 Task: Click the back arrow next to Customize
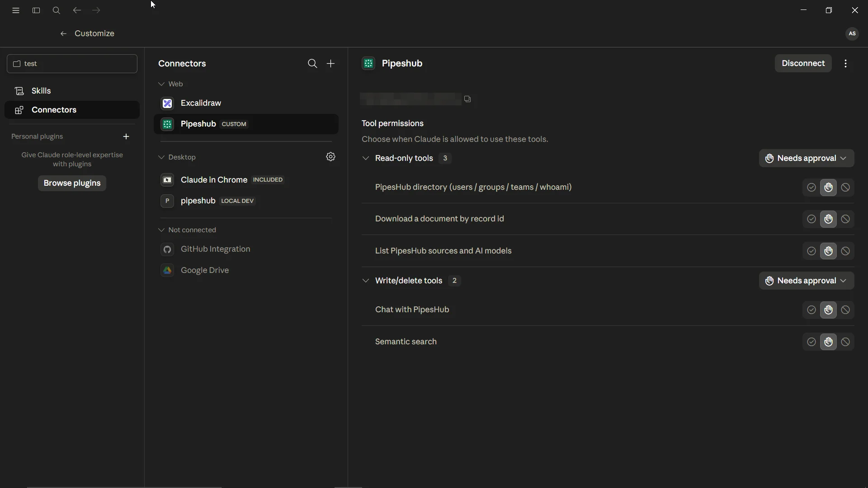click(63, 33)
